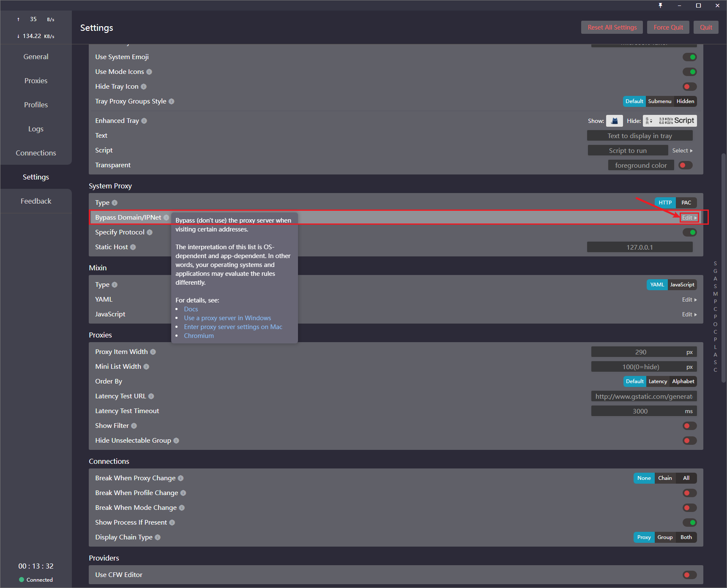Image resolution: width=727 pixels, height=588 pixels.
Task: Click info icon next to Latency Test URL
Action: (151, 396)
